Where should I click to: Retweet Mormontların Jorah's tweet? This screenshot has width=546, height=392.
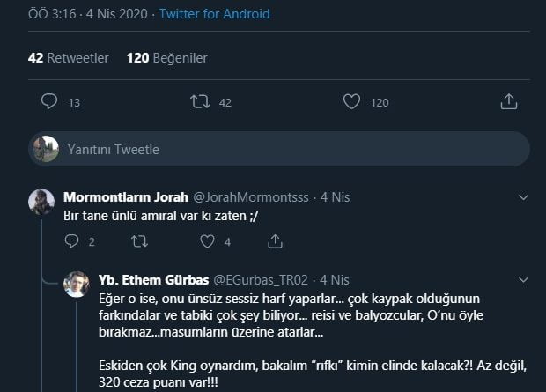coord(139,240)
